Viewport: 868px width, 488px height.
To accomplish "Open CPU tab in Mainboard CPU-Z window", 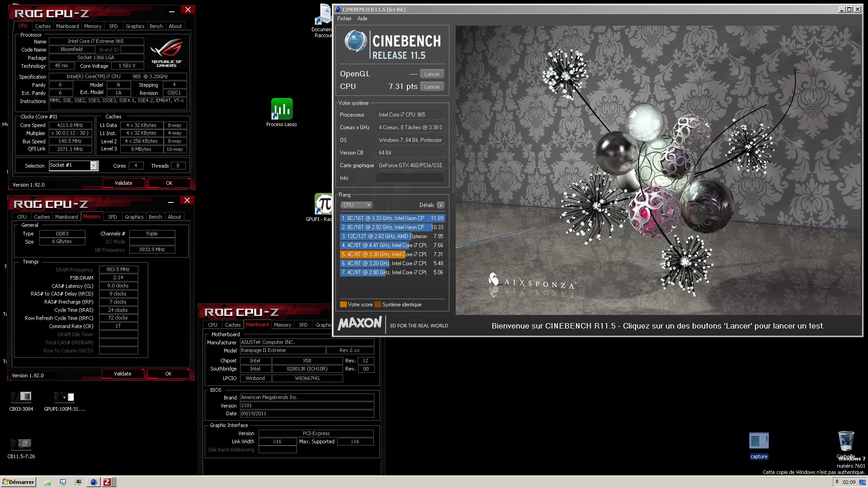I will (x=212, y=325).
